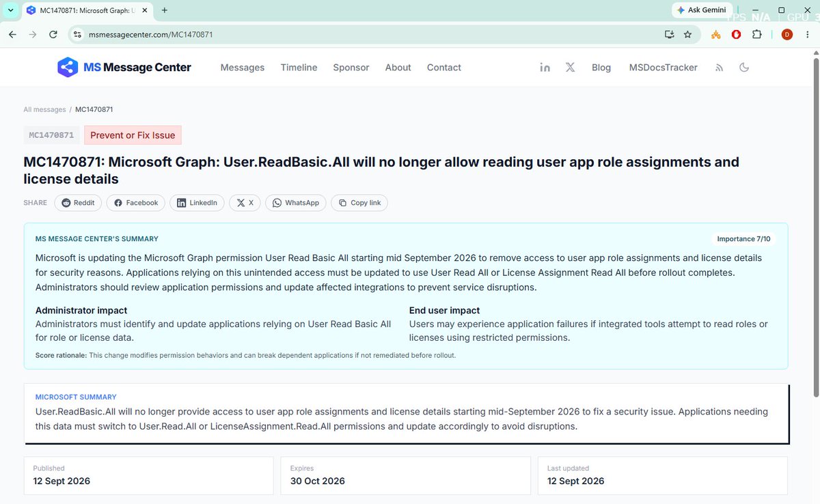
Task: Share the message via WhatsApp
Action: pos(296,203)
